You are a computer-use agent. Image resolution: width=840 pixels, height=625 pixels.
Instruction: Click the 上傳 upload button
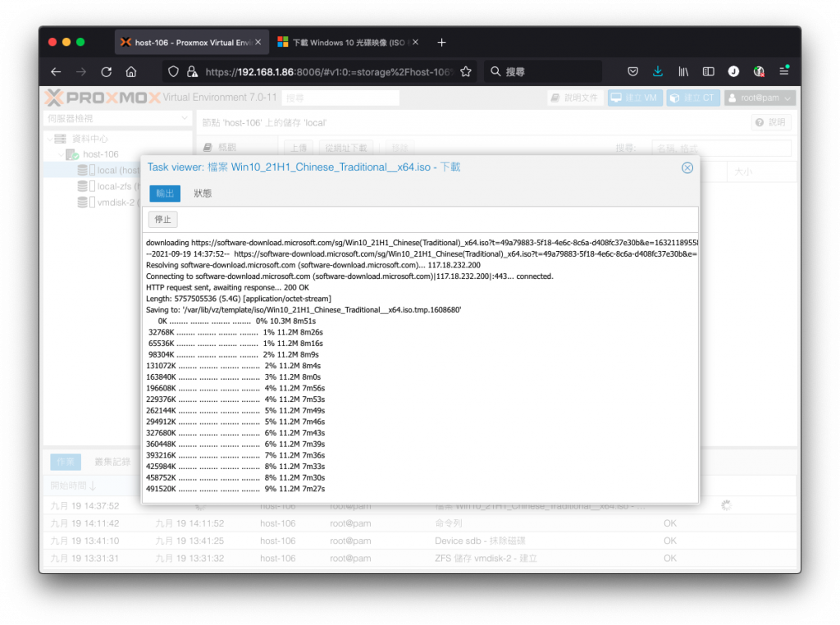(x=299, y=148)
